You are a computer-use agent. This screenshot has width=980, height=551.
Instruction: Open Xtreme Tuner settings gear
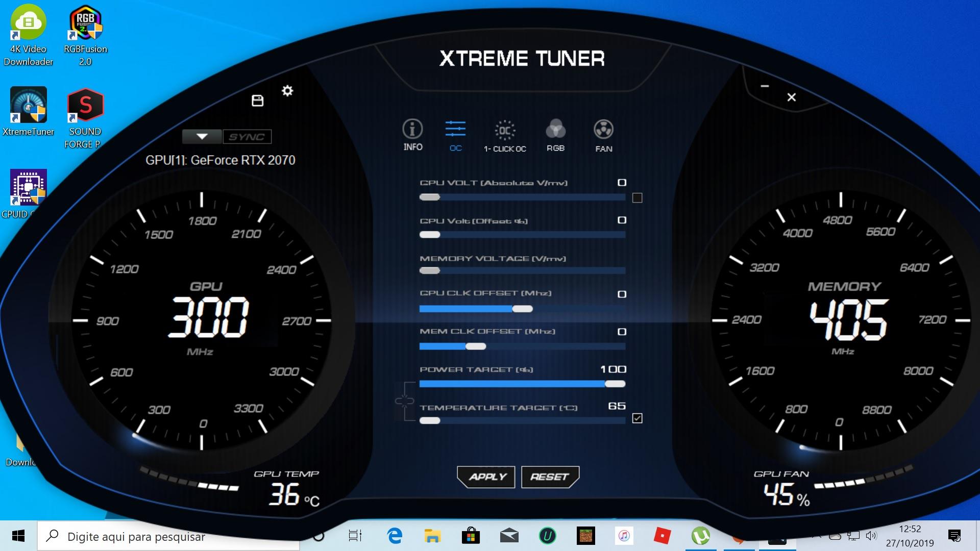(287, 91)
